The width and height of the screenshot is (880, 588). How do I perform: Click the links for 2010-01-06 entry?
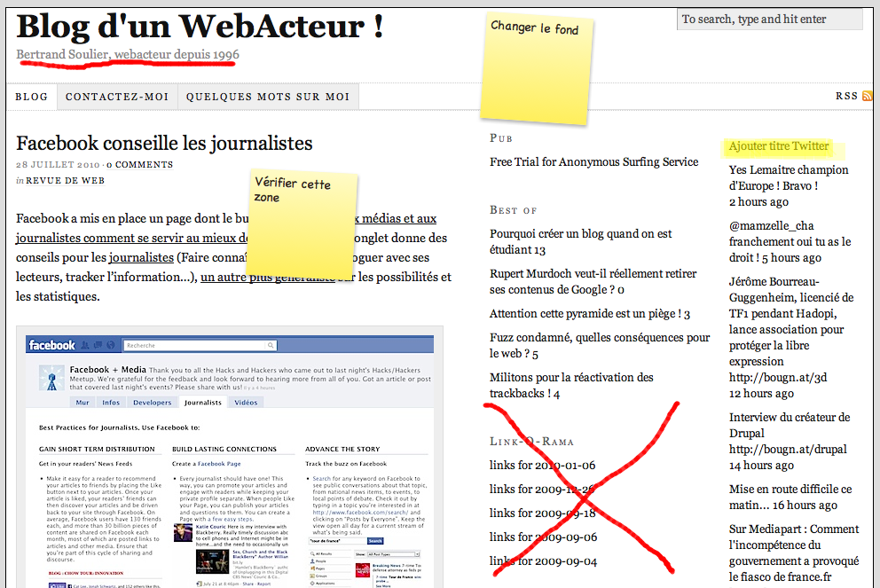[542, 466]
